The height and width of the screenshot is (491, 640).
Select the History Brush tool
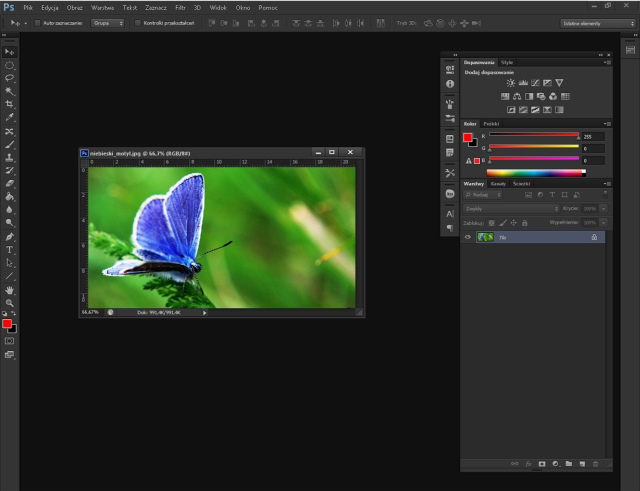tap(9, 171)
